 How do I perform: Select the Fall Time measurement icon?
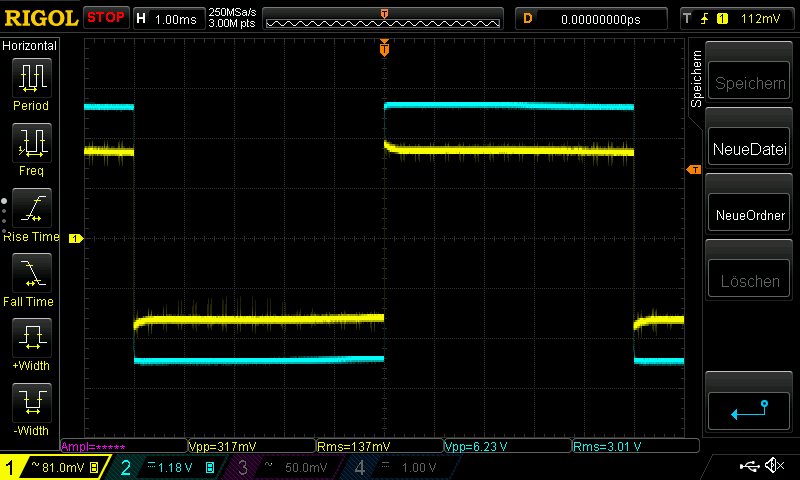(32, 273)
